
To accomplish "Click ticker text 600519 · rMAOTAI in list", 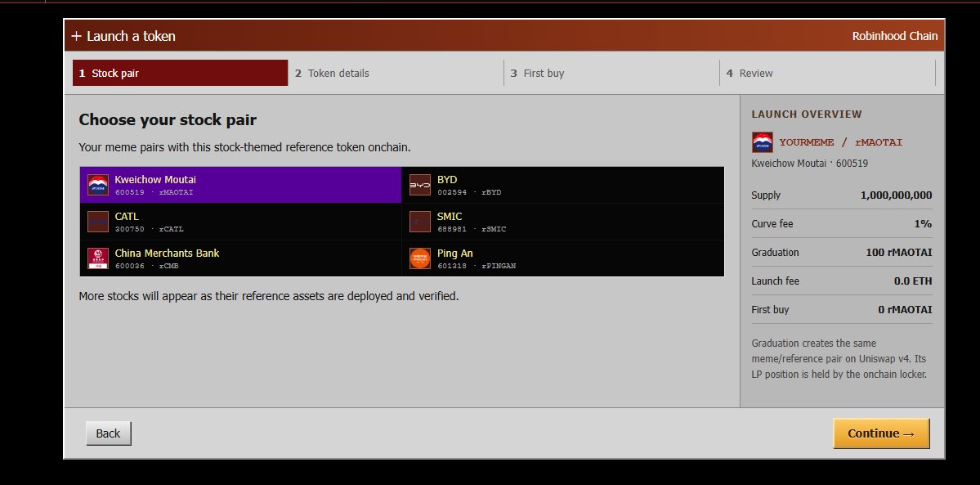I will [154, 193].
